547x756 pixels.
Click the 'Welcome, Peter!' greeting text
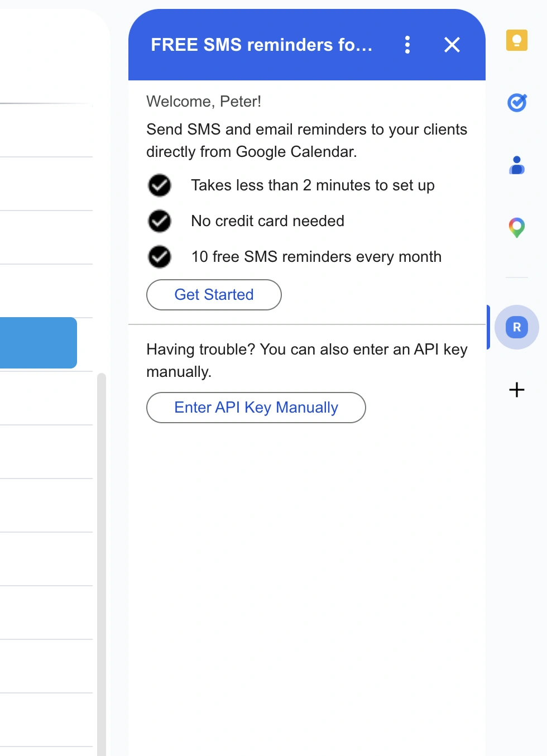(204, 102)
